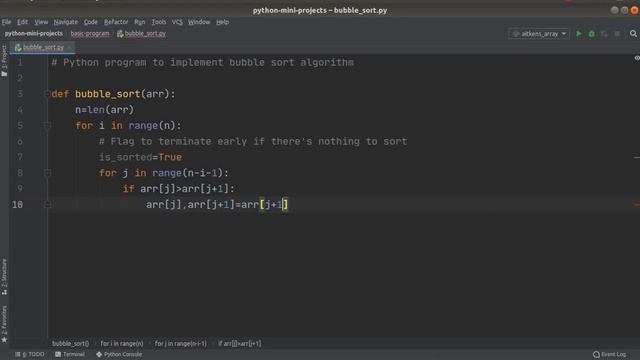Image resolution: width=640 pixels, height=360 pixels.
Task: Open the Project tool window sidebar tab
Action: click(x=4, y=61)
